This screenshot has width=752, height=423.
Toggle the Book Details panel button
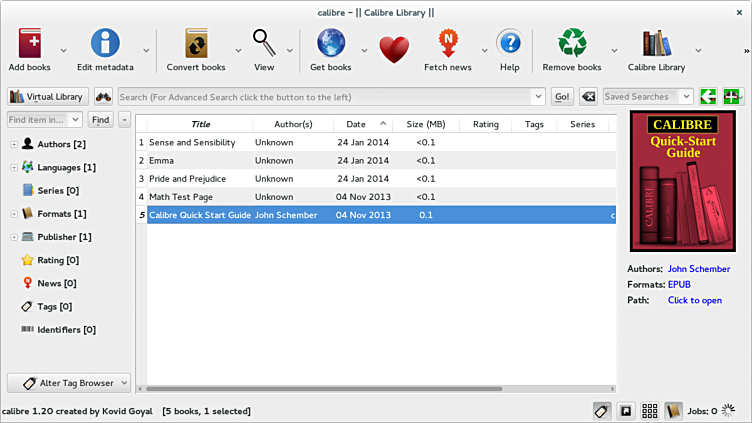[x=673, y=411]
